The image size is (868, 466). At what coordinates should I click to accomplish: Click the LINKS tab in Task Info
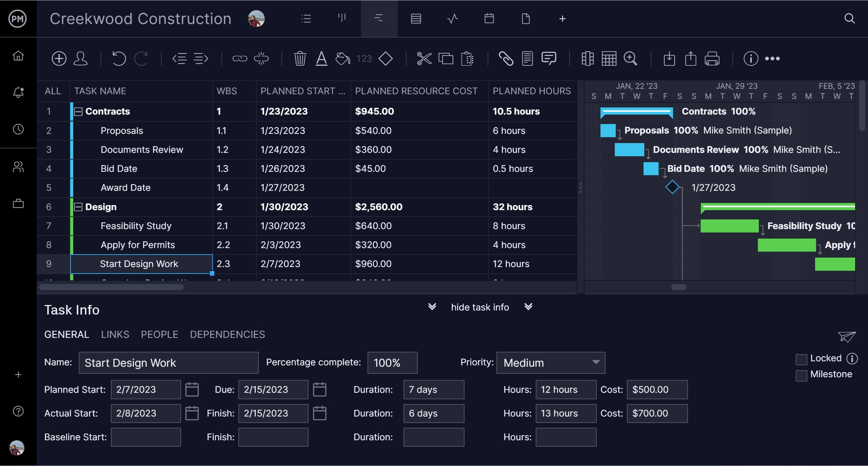coord(115,334)
